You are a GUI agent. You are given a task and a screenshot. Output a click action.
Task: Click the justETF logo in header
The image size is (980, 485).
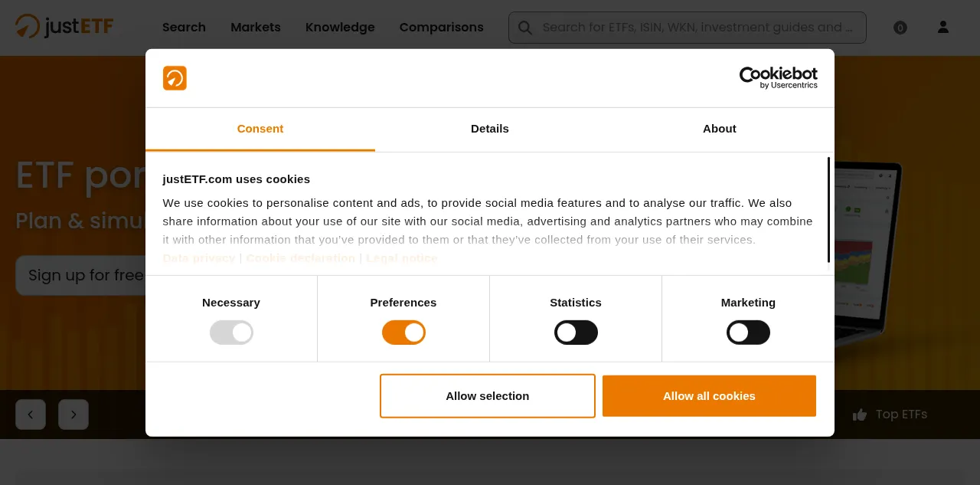(x=64, y=27)
